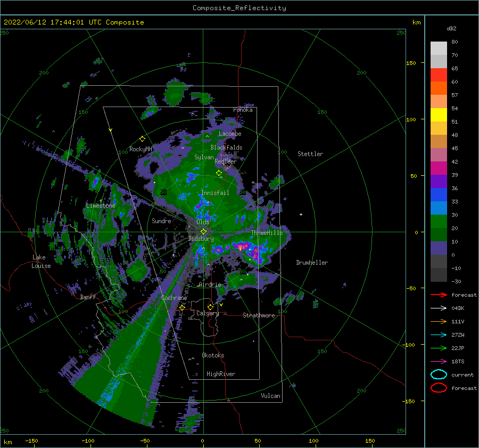479x448 pixels.
Task: Click the yellow diamond at radar center near Didsbury
Action: pos(203,232)
